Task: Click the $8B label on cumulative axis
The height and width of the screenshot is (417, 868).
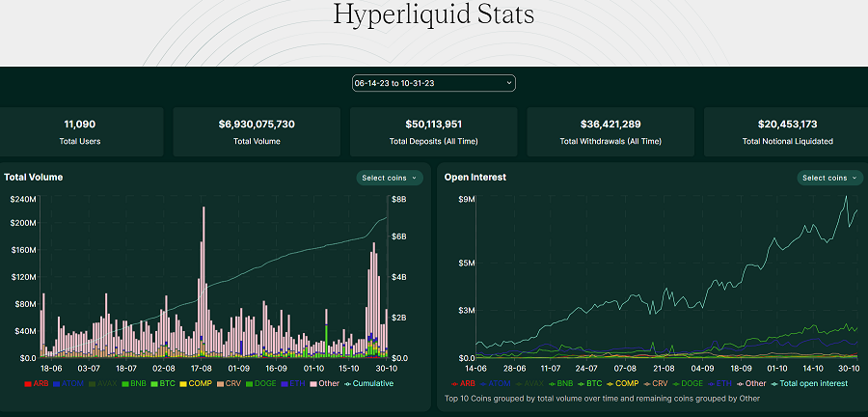Action: pyautogui.click(x=398, y=200)
